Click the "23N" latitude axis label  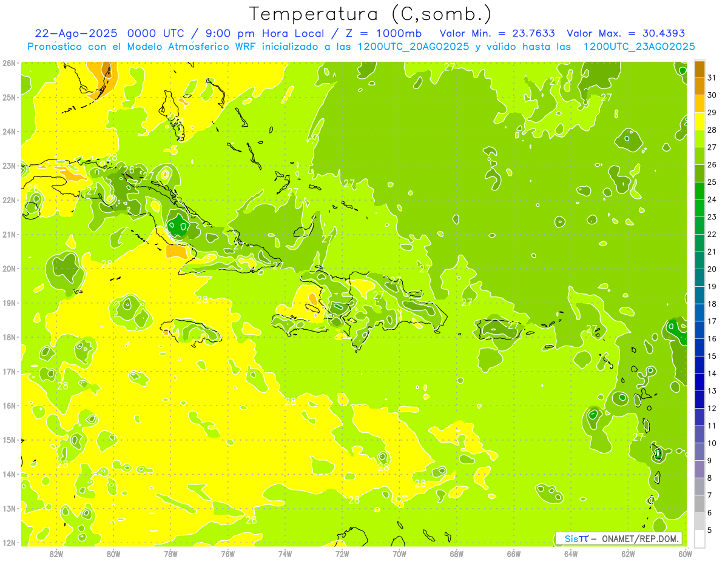click(9, 166)
